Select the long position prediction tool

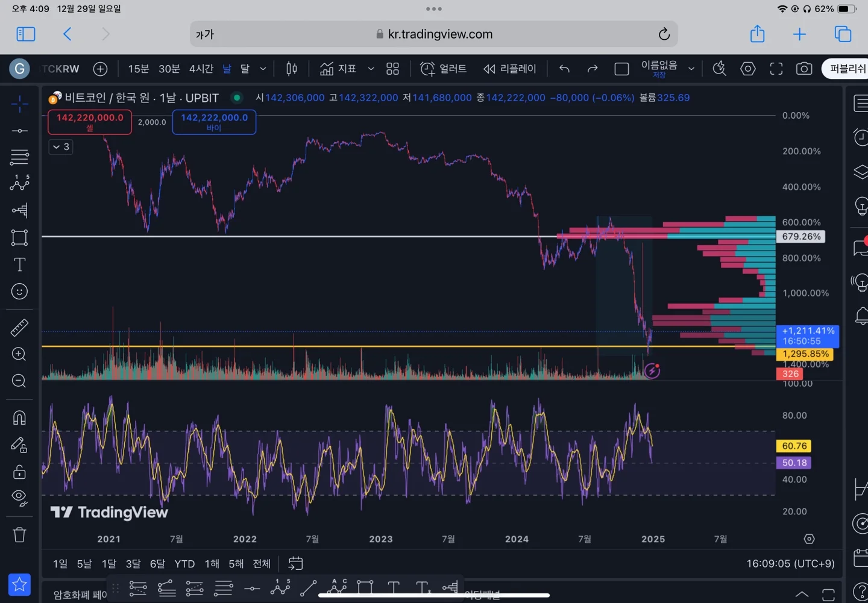pos(19,210)
